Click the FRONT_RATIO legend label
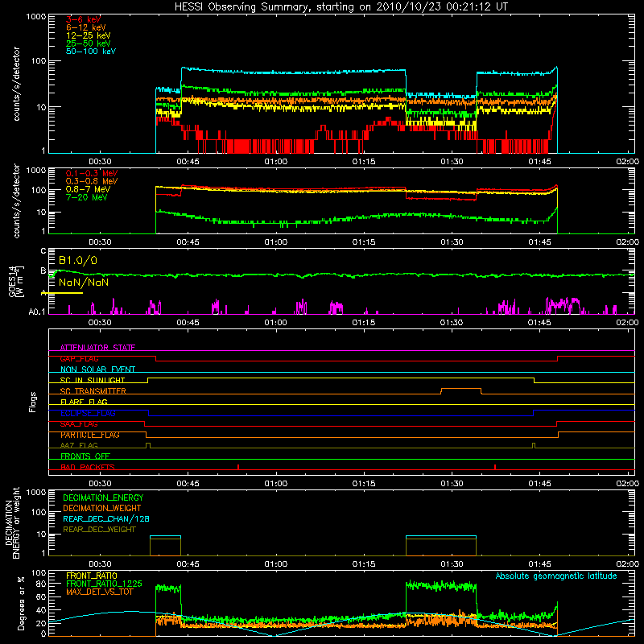Screen dimensions: 644x644 92,576
